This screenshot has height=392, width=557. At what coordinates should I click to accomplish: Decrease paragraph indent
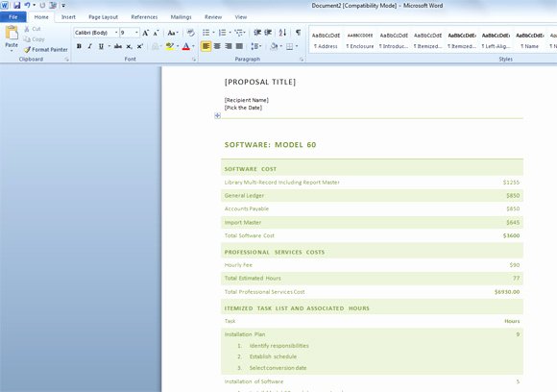[x=257, y=33]
